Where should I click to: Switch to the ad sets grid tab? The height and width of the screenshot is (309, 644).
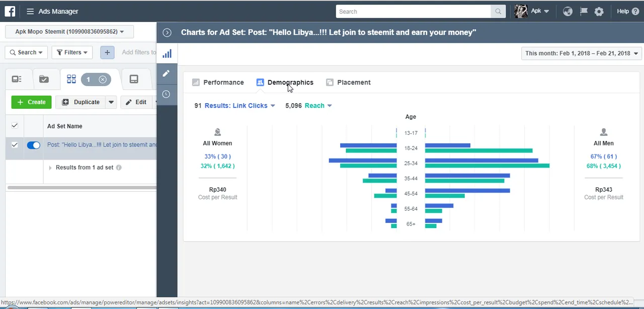[71, 79]
